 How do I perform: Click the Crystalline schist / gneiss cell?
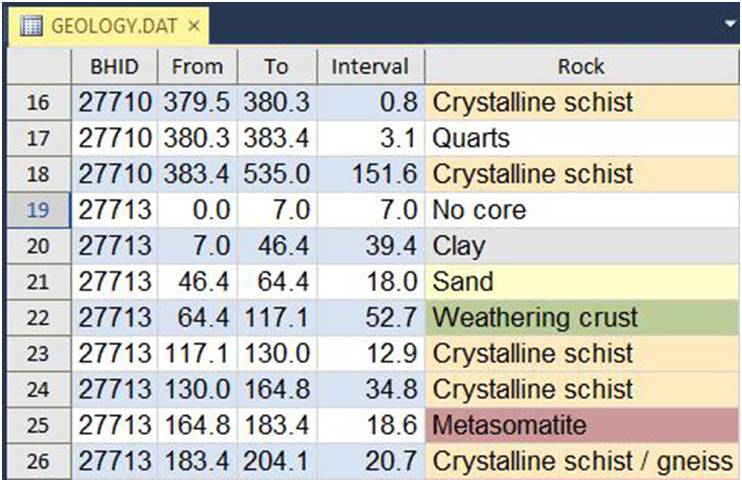click(582, 461)
